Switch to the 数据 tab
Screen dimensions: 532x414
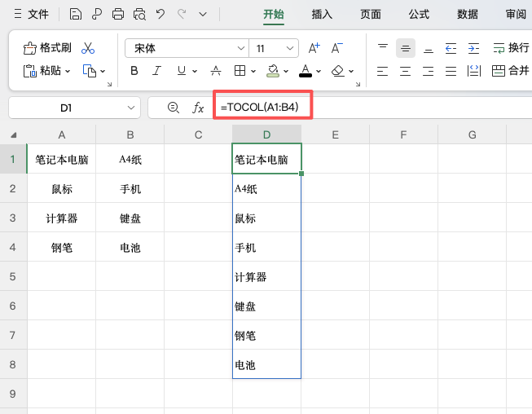click(468, 14)
